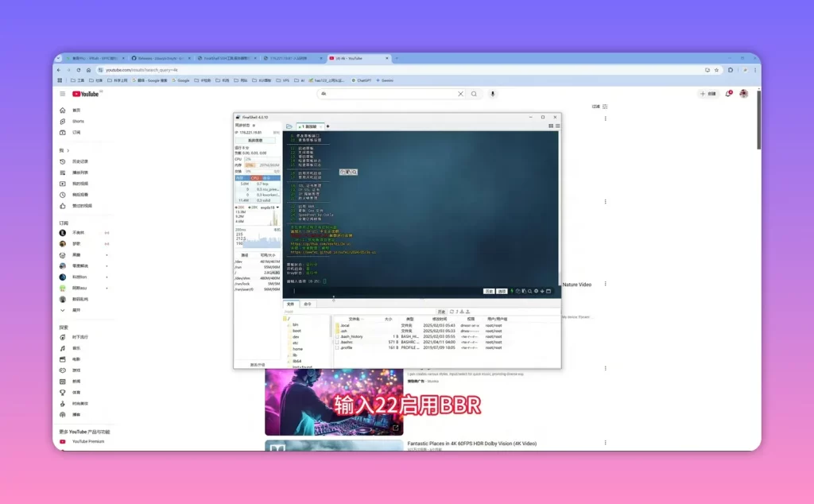Select the 4k - YouTube browser tab
The image size is (814, 504).
coord(358,58)
